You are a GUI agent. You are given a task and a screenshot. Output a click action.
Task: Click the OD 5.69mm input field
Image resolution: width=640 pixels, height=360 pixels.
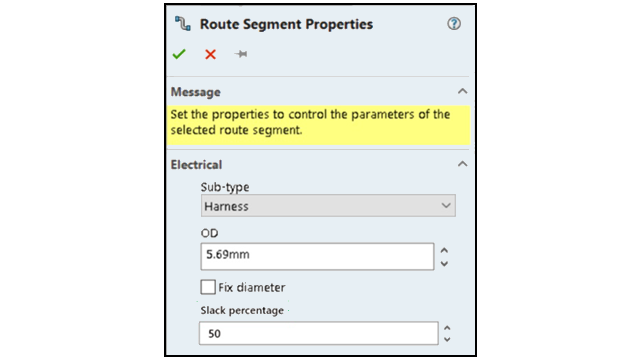coord(317,256)
